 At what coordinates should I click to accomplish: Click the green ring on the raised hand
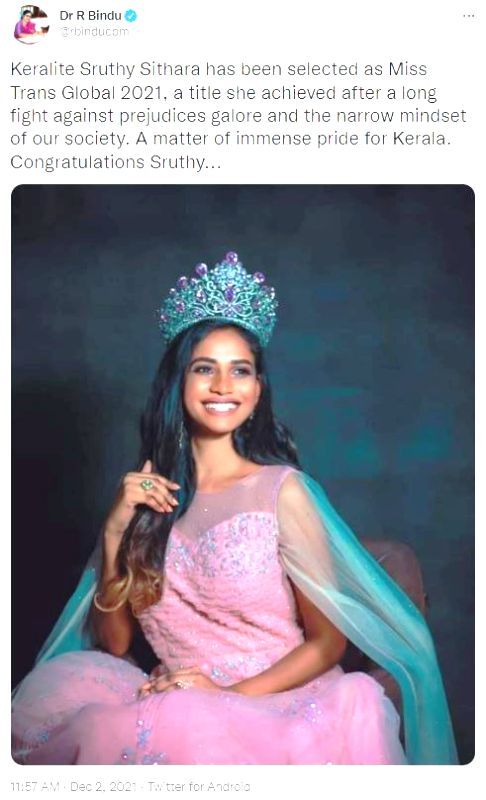coord(147,485)
